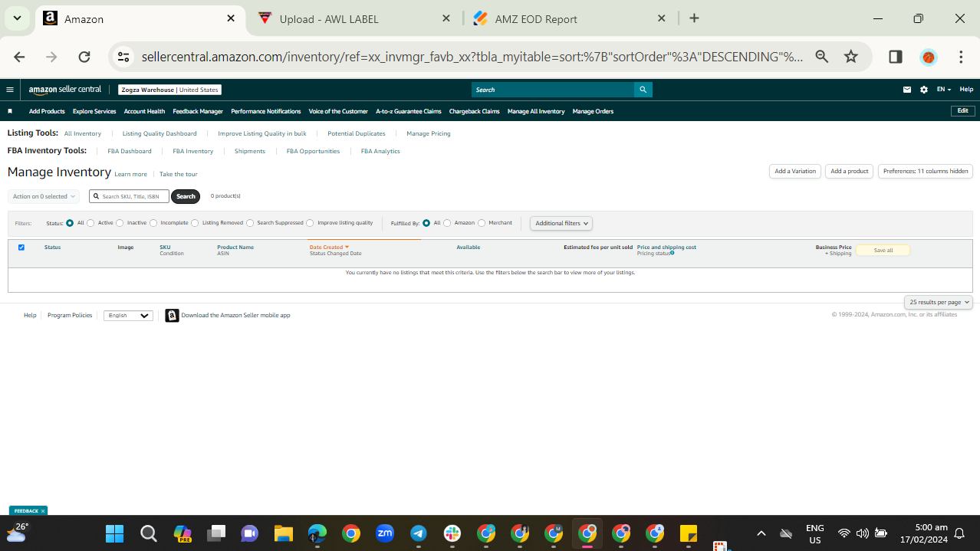Viewport: 980px width, 551px height.
Task: Open the Windows Start menu
Action: coord(114,533)
